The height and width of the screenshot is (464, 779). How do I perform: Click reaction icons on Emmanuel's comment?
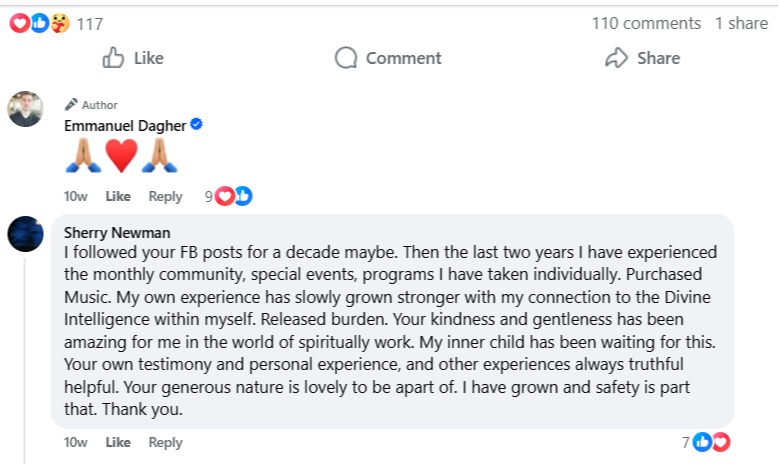(234, 196)
